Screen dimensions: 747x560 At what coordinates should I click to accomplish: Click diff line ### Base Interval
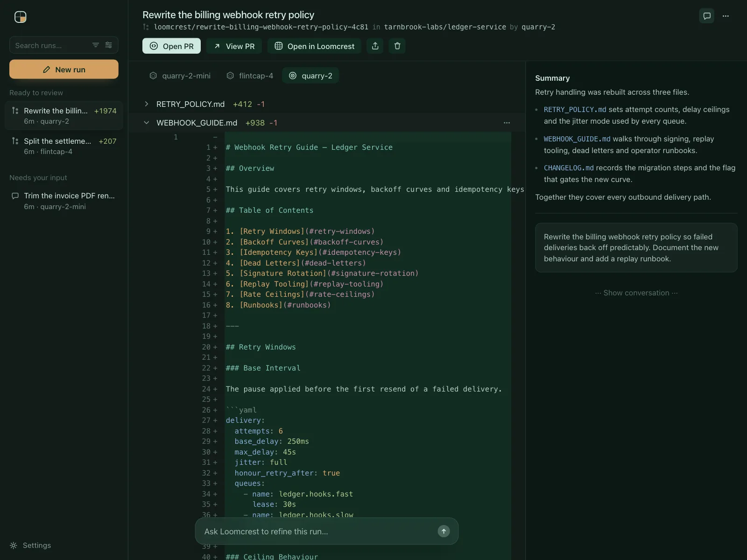[x=263, y=368]
